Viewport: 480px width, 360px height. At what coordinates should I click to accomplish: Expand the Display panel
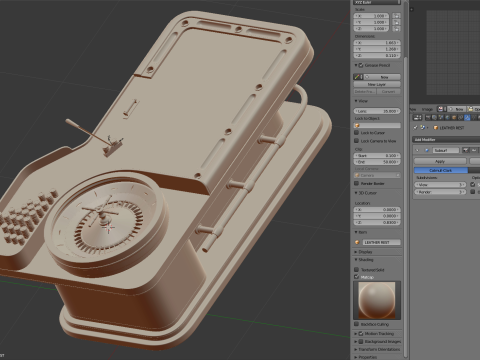point(356,252)
